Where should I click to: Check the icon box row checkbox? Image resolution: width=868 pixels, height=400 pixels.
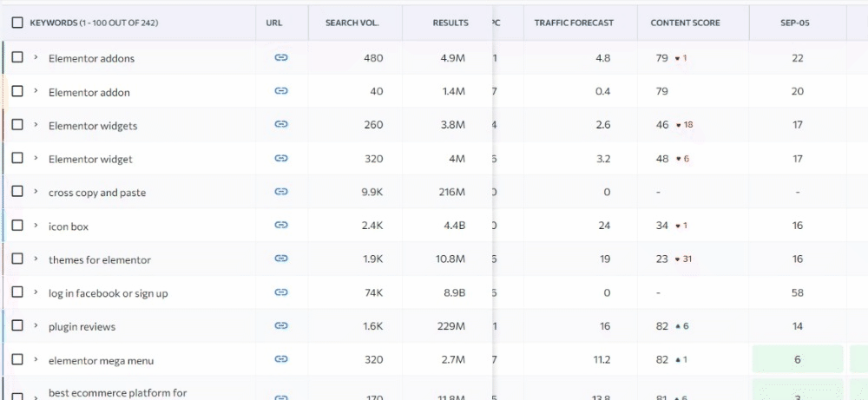pos(17,226)
